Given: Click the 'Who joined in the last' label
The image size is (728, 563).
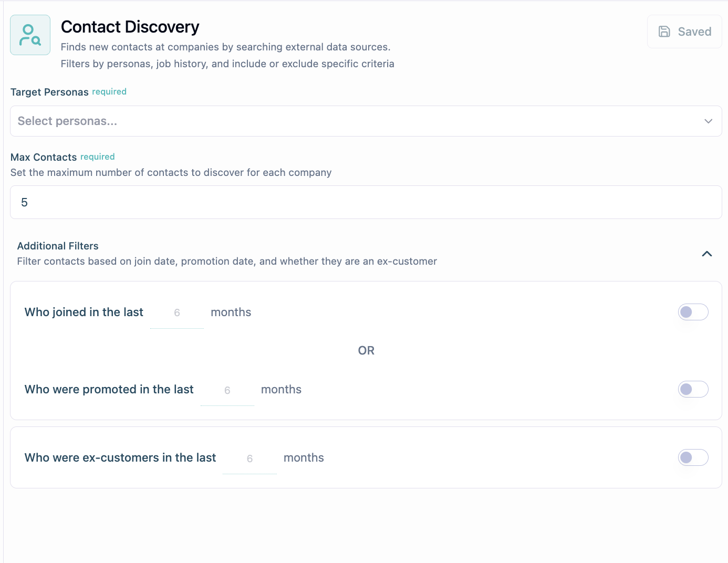Looking at the screenshot, I should coord(84,312).
